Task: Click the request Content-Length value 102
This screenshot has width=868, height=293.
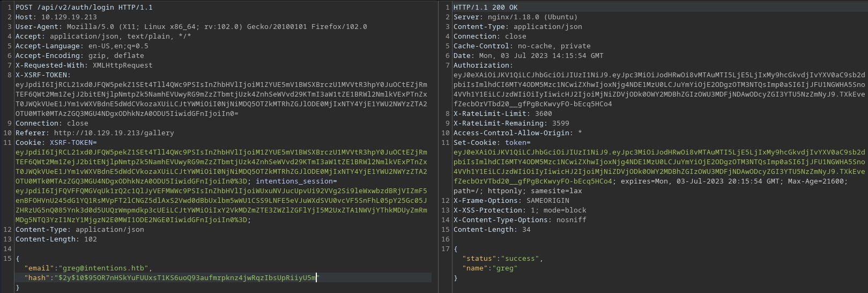Action: [90, 239]
